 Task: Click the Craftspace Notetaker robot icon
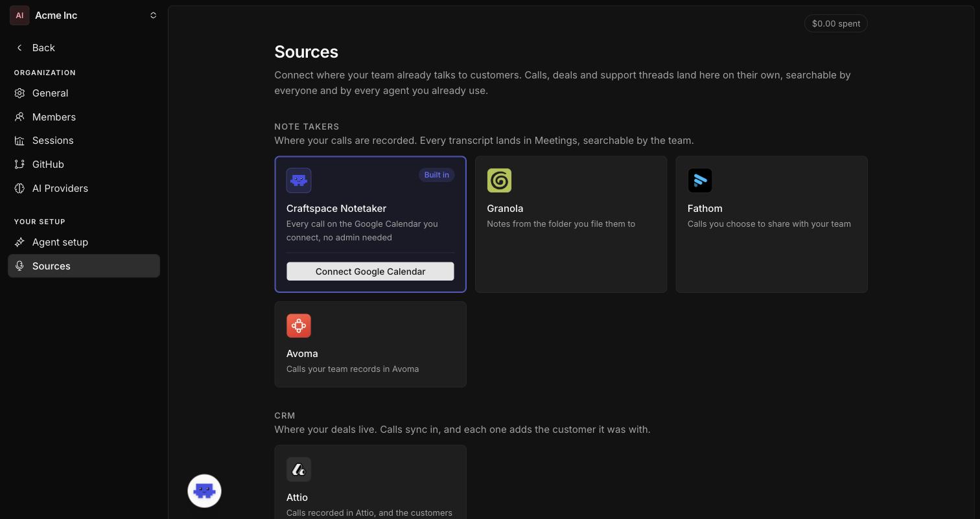click(x=299, y=181)
